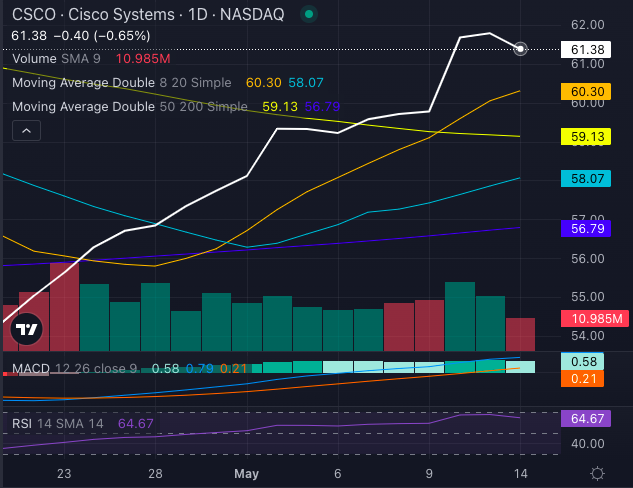
Task: Click the 62.00 price scale label
Action: point(587,25)
